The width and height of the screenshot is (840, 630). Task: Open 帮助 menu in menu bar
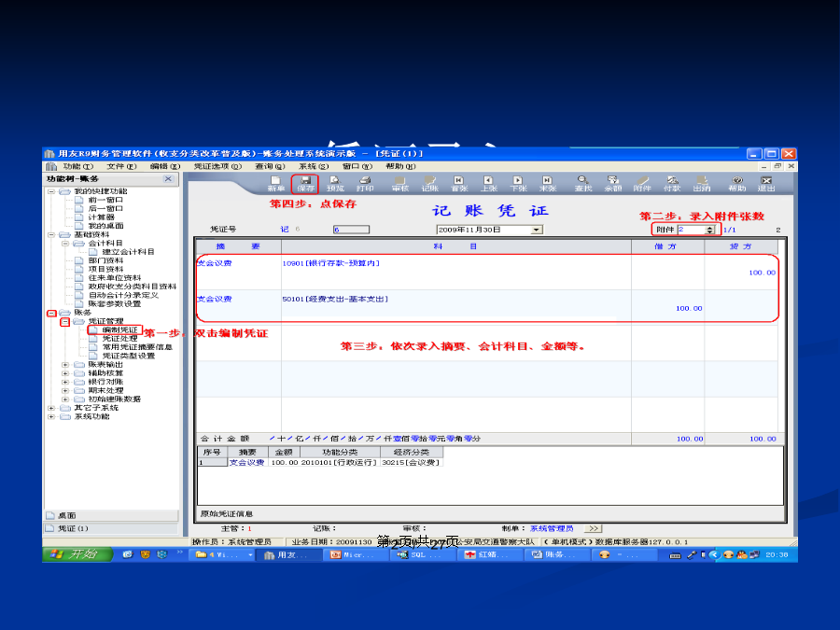400,167
